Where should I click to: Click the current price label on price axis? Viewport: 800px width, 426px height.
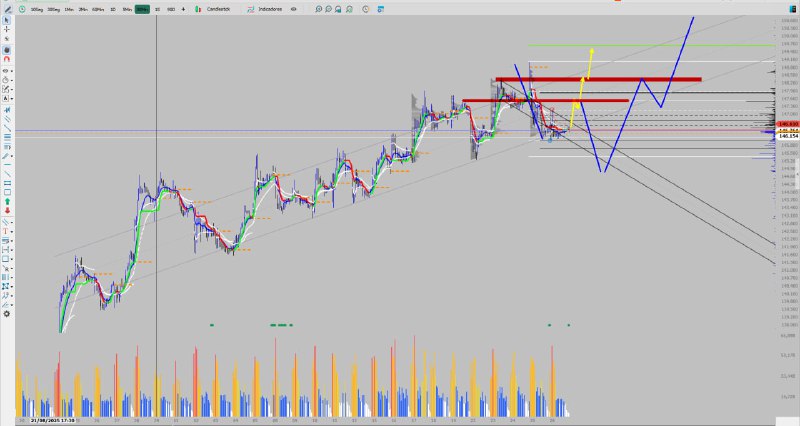point(786,135)
